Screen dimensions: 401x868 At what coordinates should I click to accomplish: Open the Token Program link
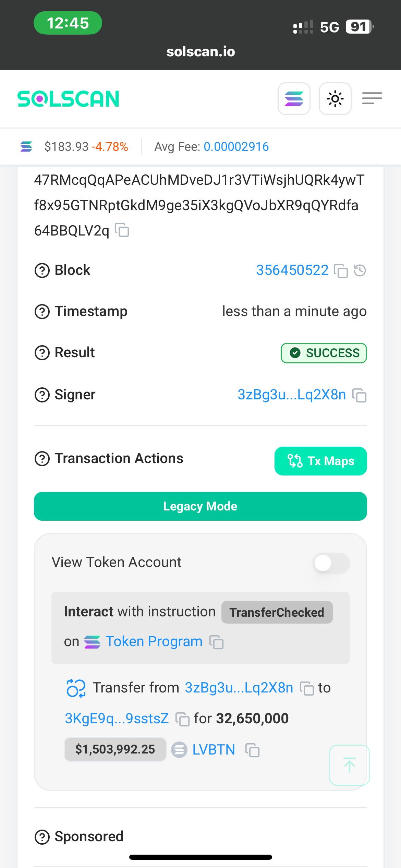click(x=154, y=641)
